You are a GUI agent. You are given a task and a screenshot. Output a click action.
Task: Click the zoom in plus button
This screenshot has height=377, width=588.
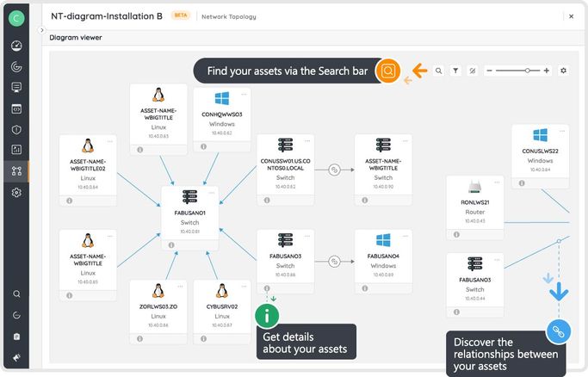pyautogui.click(x=547, y=71)
